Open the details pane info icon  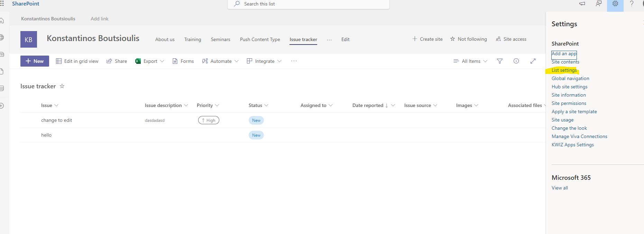pyautogui.click(x=516, y=61)
